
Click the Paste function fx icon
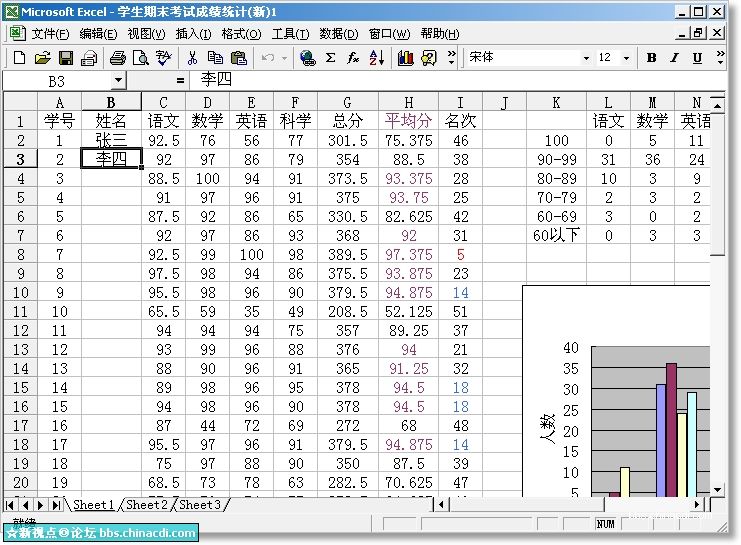pyautogui.click(x=353, y=58)
